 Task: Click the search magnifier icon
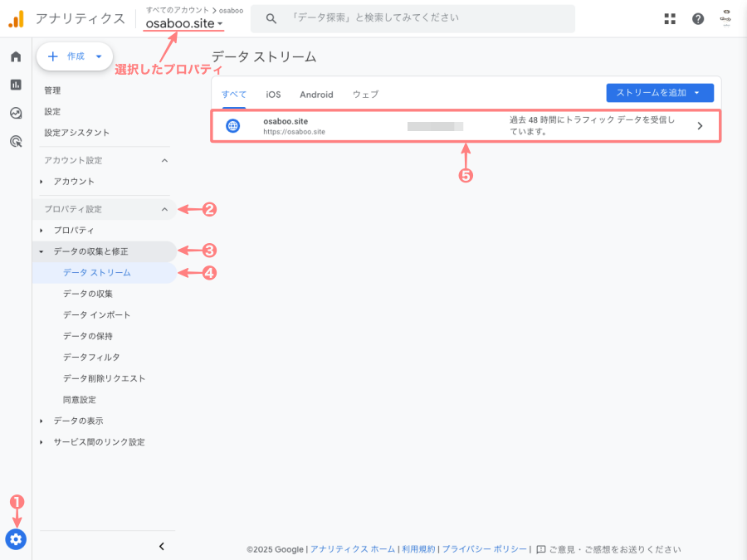(271, 18)
